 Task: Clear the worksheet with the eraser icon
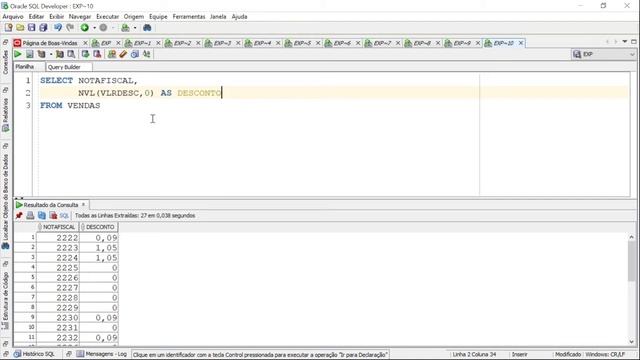click(x=123, y=54)
